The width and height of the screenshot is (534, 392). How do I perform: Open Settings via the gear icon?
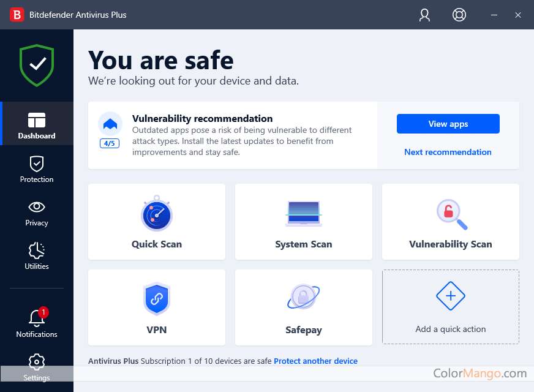[36, 363]
